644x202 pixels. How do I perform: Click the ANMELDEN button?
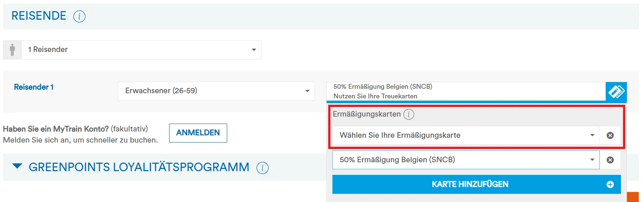tap(198, 133)
